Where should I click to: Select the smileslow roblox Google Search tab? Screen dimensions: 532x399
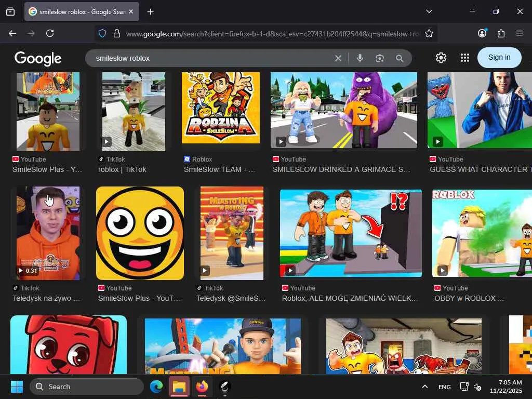[x=82, y=11]
